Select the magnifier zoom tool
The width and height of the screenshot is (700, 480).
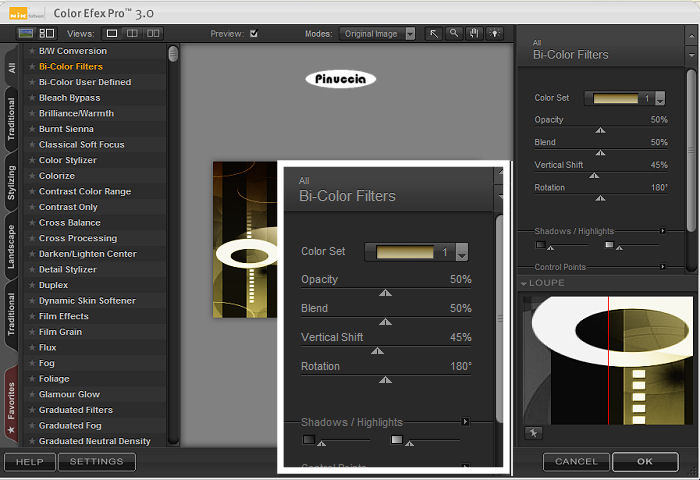pos(454,33)
